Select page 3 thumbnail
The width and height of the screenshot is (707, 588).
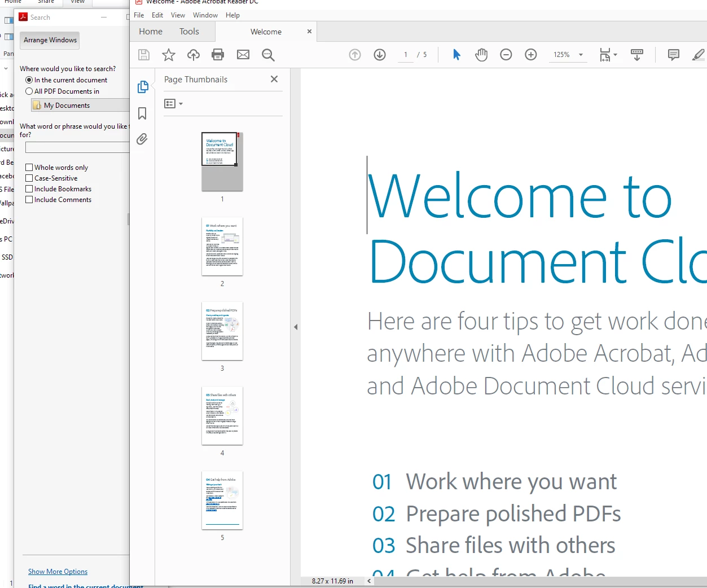click(222, 331)
